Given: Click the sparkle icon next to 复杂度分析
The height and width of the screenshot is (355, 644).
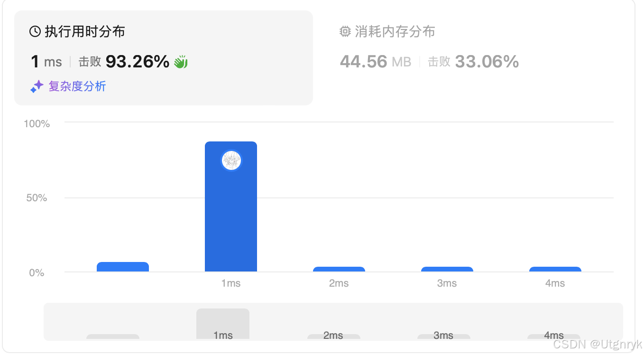Looking at the screenshot, I should 37,86.
